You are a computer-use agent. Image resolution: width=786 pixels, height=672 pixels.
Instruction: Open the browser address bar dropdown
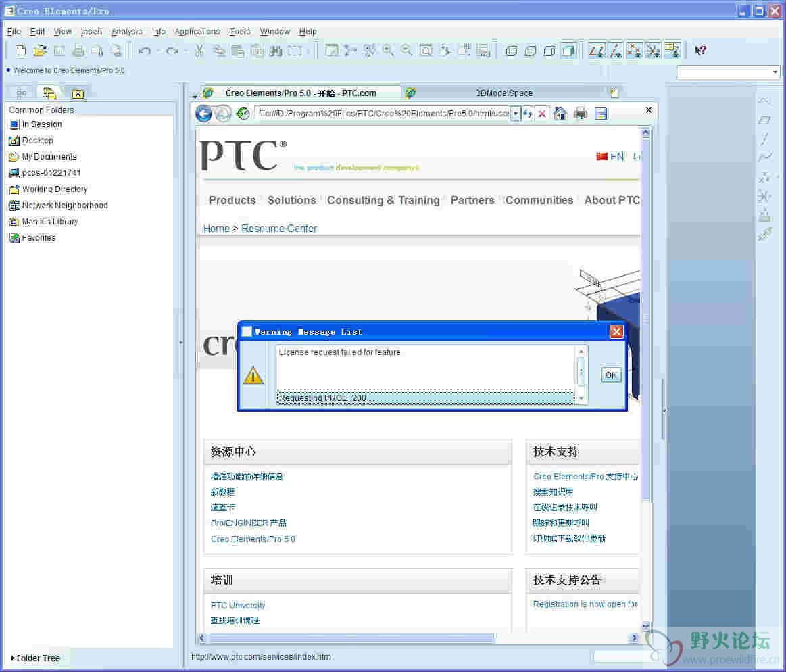pos(515,114)
